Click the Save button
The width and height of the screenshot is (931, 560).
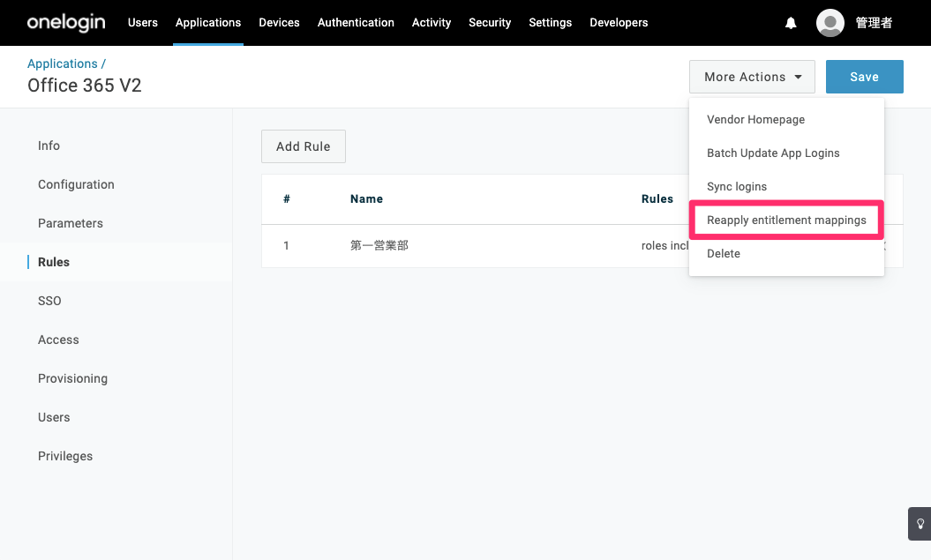865,77
